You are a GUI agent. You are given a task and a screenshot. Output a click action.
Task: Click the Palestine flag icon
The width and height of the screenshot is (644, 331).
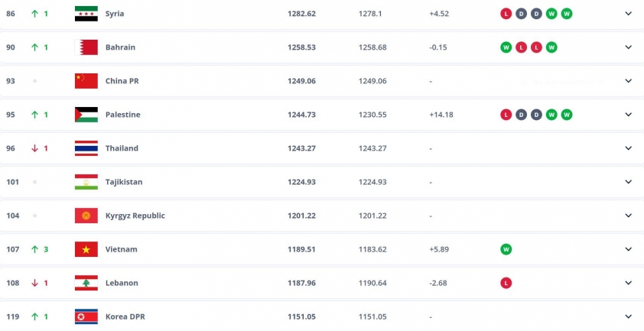86,115
